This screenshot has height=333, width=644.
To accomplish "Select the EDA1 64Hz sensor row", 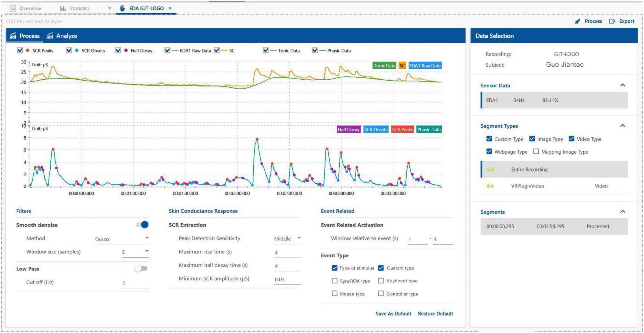I will (x=554, y=100).
